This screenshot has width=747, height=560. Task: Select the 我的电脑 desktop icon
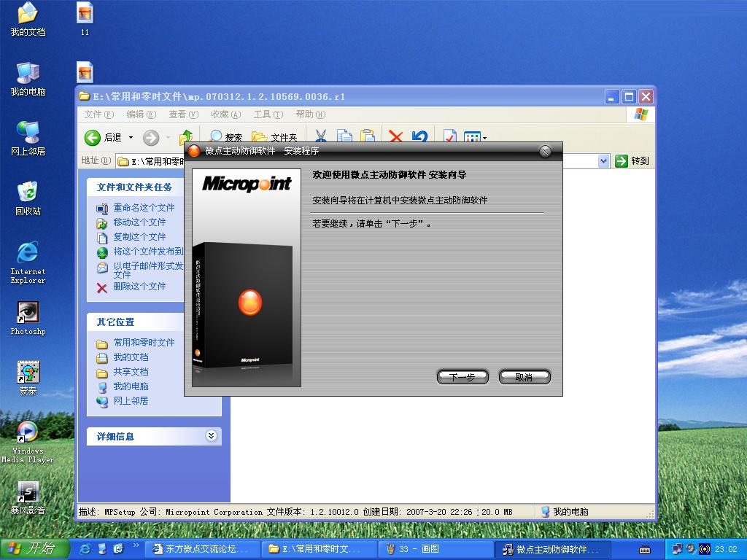pos(28,79)
